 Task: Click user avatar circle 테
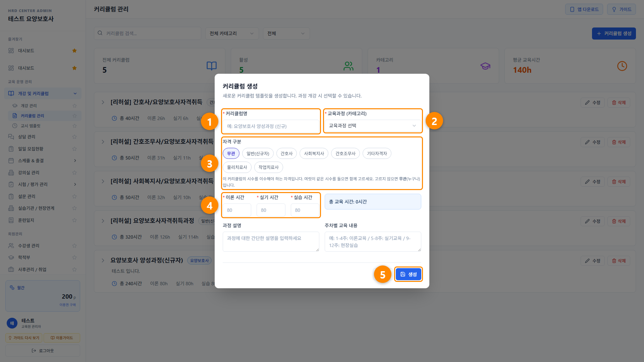[12, 323]
